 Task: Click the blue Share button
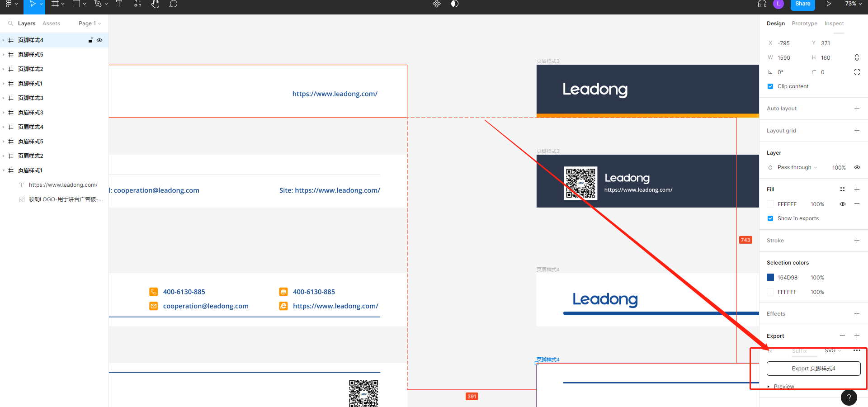(802, 4)
